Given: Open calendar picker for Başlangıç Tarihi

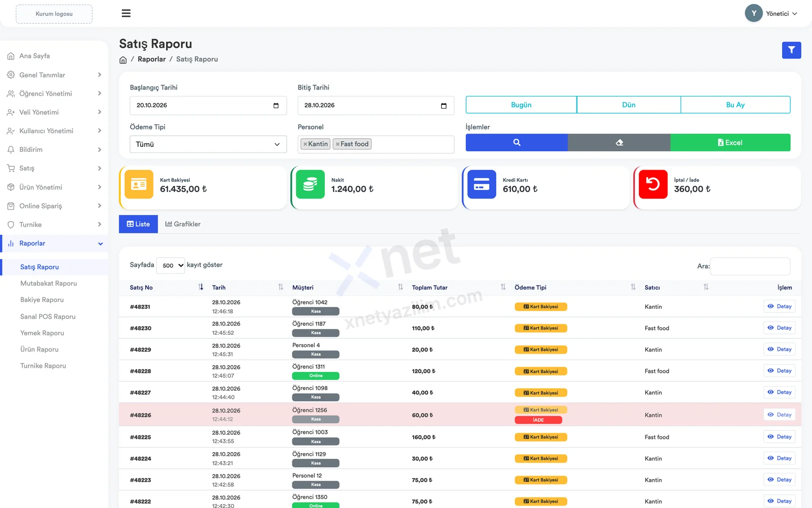Looking at the screenshot, I should click(x=276, y=106).
